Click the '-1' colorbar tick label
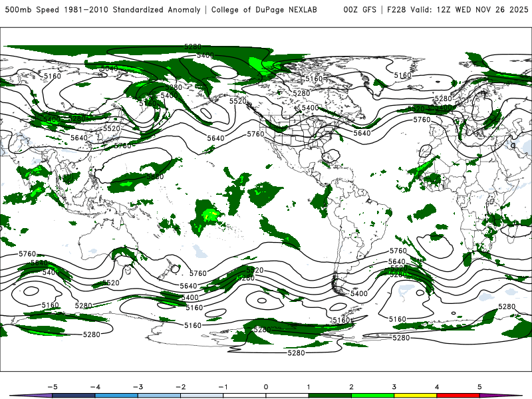 223,387
